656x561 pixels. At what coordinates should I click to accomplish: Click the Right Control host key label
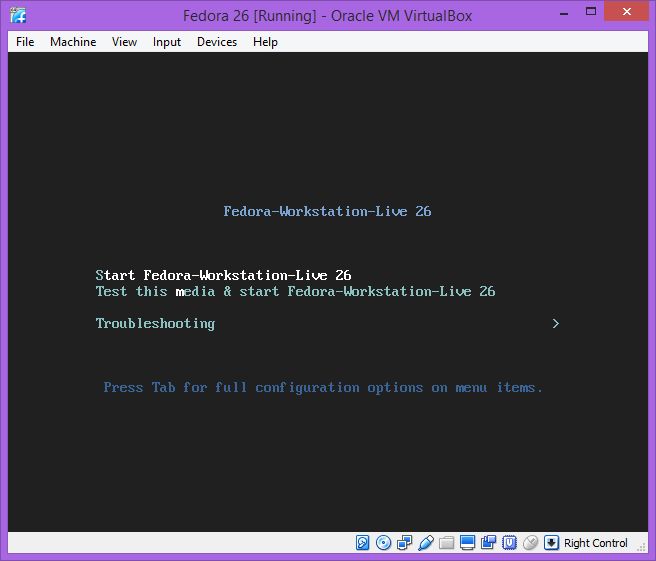[x=596, y=543]
